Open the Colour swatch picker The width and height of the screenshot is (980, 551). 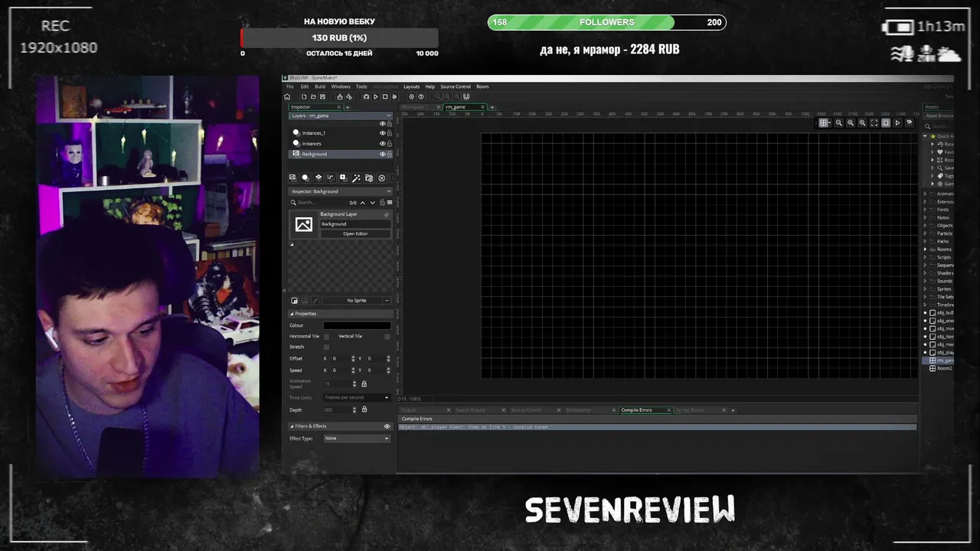click(357, 325)
